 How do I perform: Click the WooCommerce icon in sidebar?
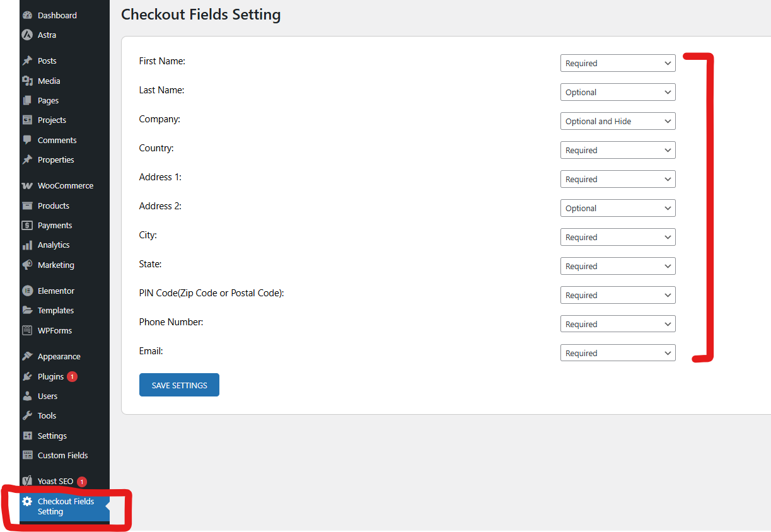pos(27,186)
